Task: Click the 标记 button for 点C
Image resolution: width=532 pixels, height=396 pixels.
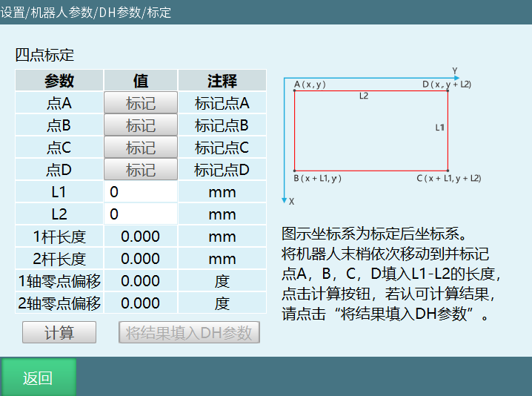Action: [141, 147]
